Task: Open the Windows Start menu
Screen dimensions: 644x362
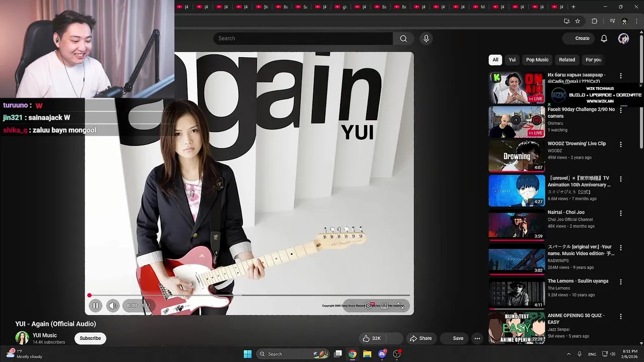Action: (x=248, y=354)
